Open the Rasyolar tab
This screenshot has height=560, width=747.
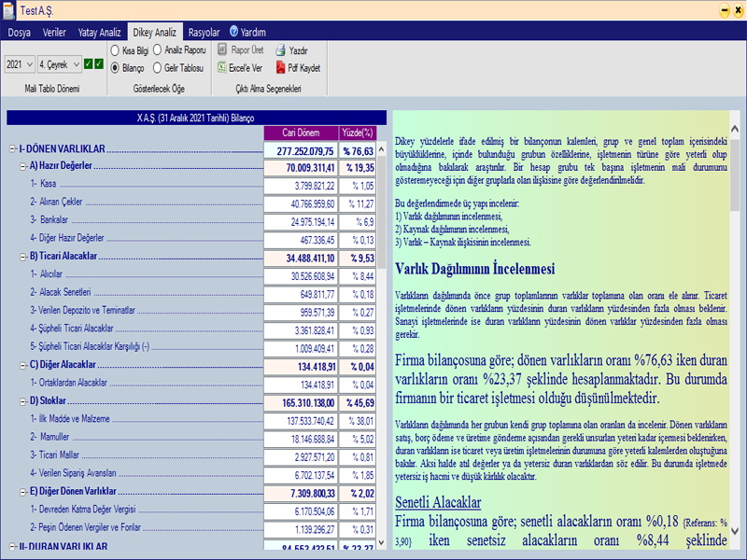point(204,33)
